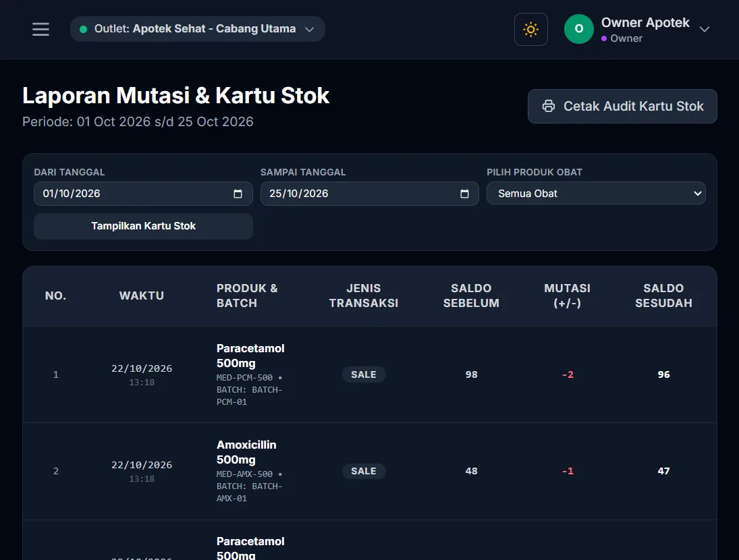The height and width of the screenshot is (560, 739).
Task: Click saldo sebelum value 48
Action: [x=471, y=471]
